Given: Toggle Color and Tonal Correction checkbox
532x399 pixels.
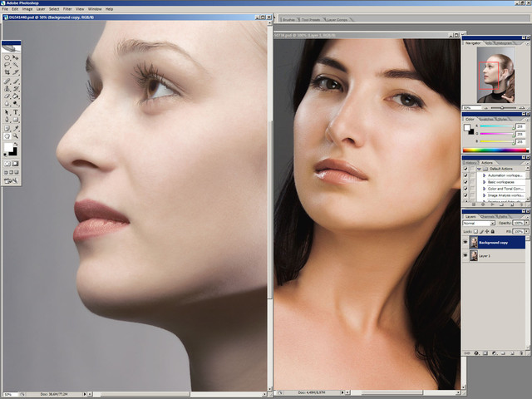Looking at the screenshot, I should click(x=465, y=189).
